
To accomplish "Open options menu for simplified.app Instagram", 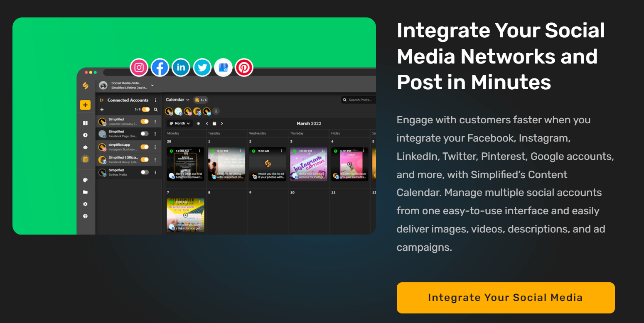I will (155, 147).
